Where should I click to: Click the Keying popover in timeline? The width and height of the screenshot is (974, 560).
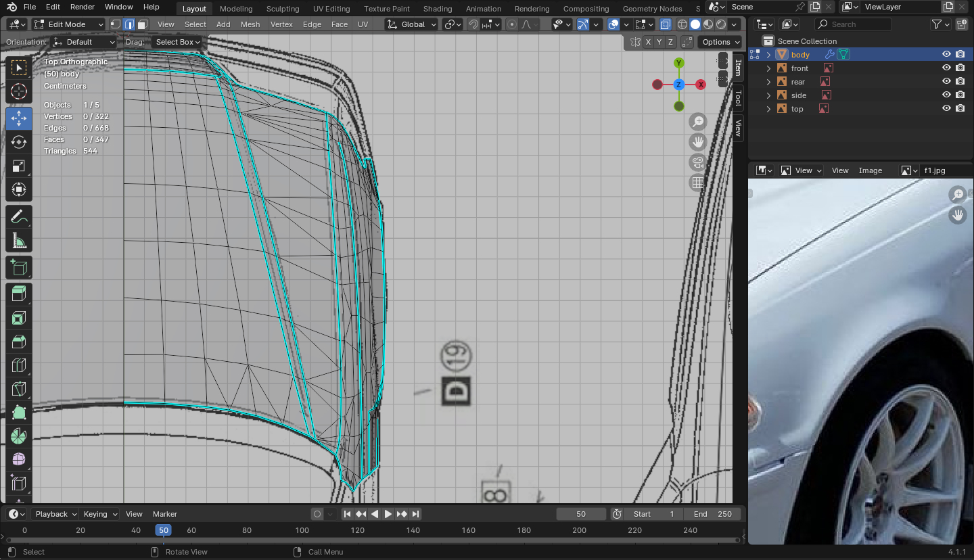[99, 514]
